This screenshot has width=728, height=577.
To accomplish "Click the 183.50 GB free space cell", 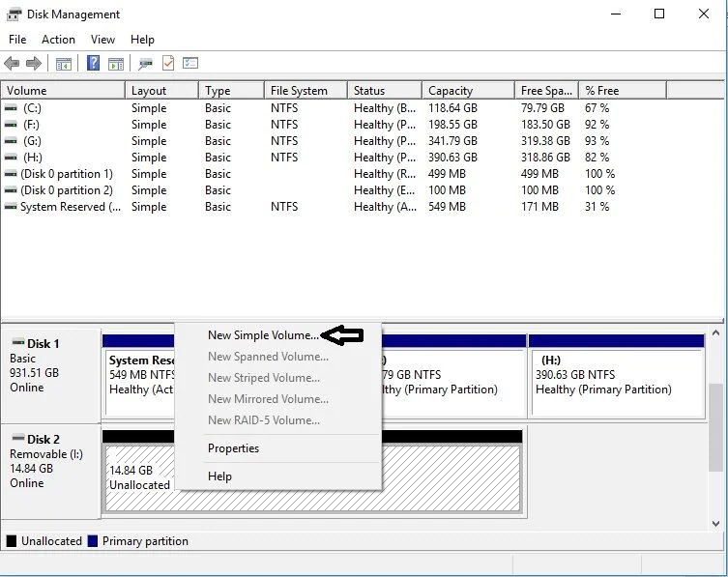I will click(545, 125).
